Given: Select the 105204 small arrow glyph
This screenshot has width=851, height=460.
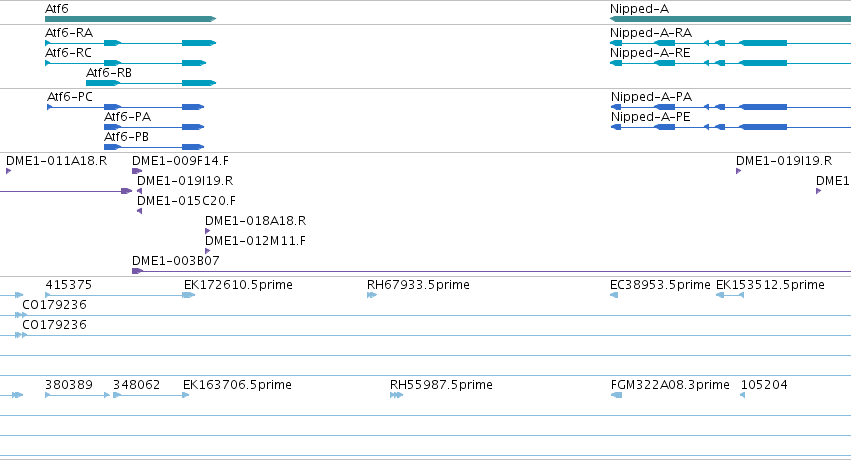Looking at the screenshot, I should coord(742,395).
